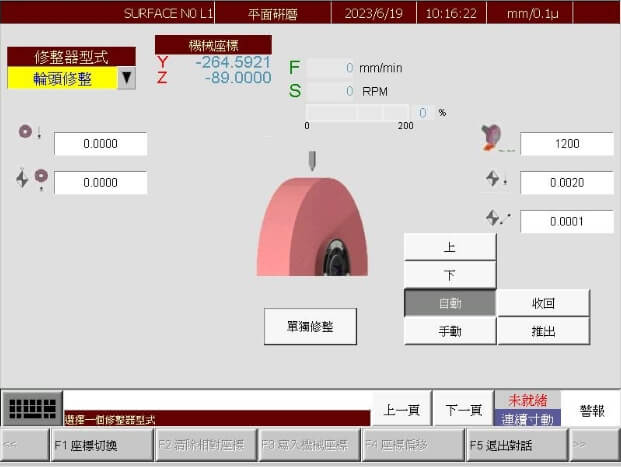Viewport: 621px width, 467px height.
Task: Click the 上 button
Action: (450, 247)
